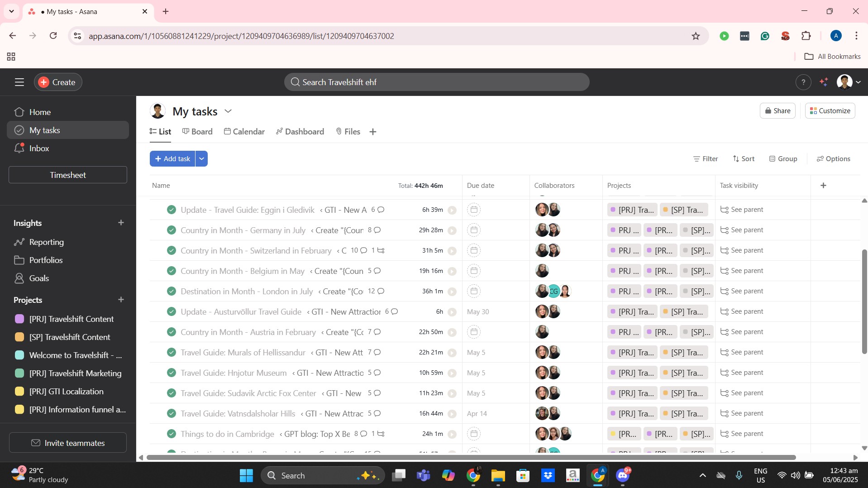Add a new column with plus icon
Image resolution: width=868 pixels, height=488 pixels.
[x=823, y=185]
